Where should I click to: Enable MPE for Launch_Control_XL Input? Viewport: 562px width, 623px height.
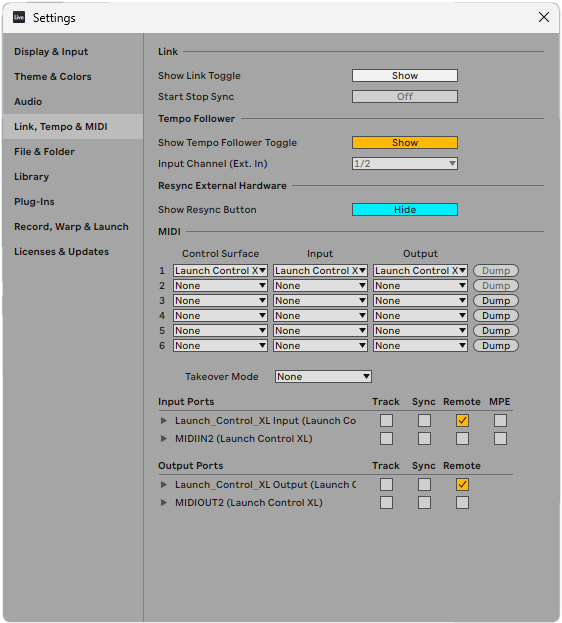500,421
